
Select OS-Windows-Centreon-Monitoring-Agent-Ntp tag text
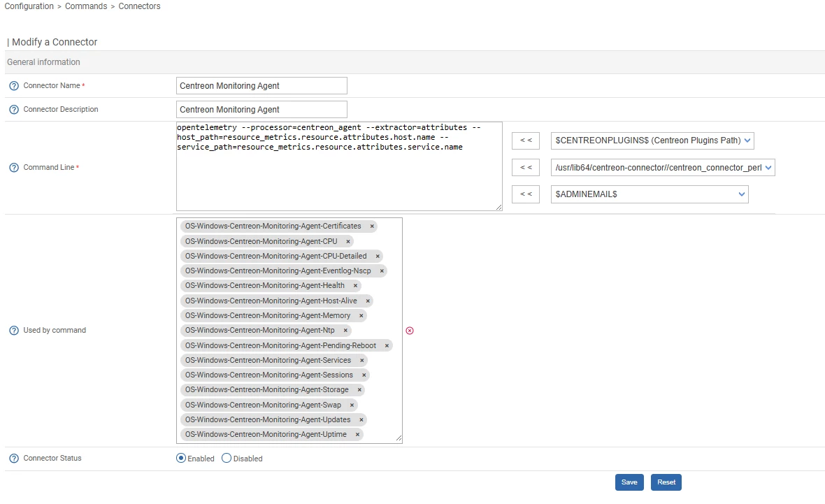click(260, 331)
